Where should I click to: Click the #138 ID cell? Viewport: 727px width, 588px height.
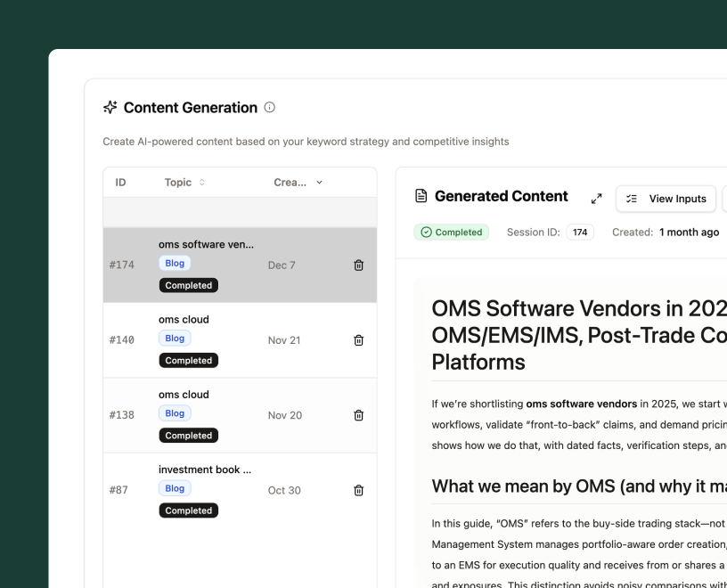coord(121,415)
